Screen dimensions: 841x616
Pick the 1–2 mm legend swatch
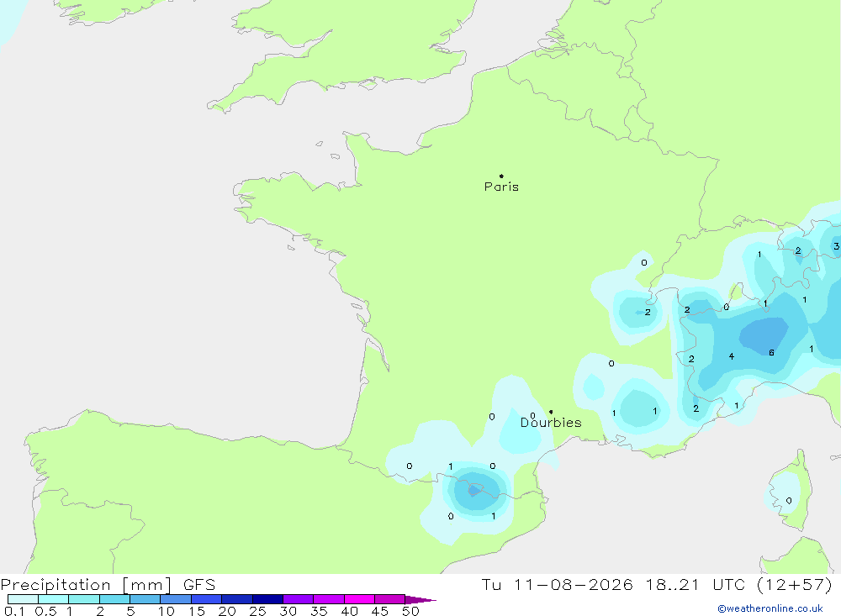coord(83,599)
